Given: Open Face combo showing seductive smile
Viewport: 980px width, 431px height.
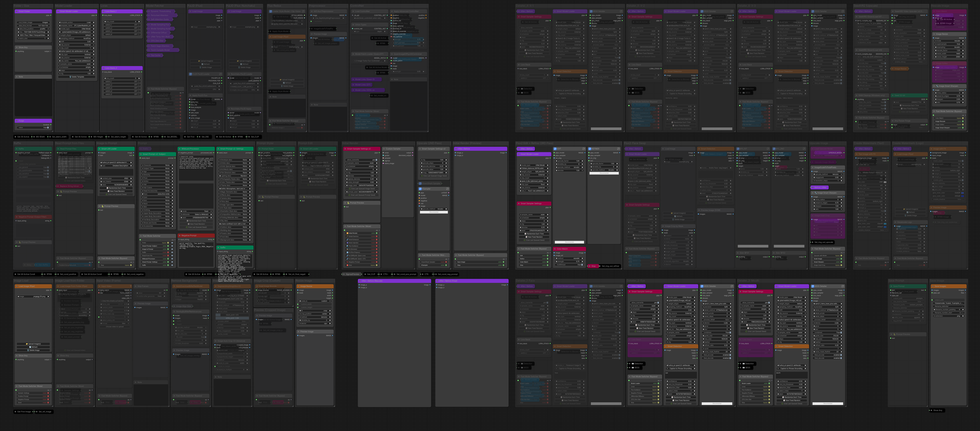Looking at the screenshot, I should (x=157, y=194).
